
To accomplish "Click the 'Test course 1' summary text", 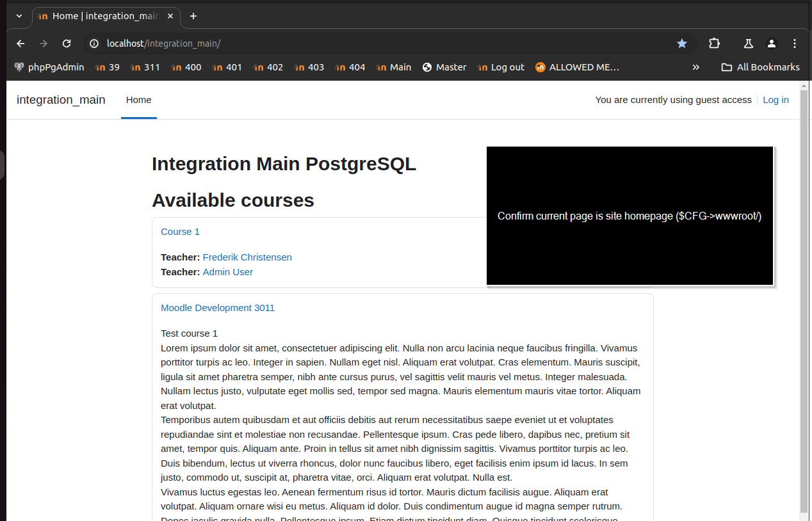I will [189, 333].
